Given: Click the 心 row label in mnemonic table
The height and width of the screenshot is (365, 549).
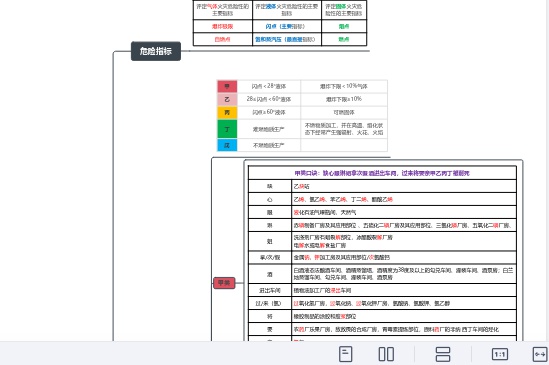Looking at the screenshot, I should [x=270, y=199].
